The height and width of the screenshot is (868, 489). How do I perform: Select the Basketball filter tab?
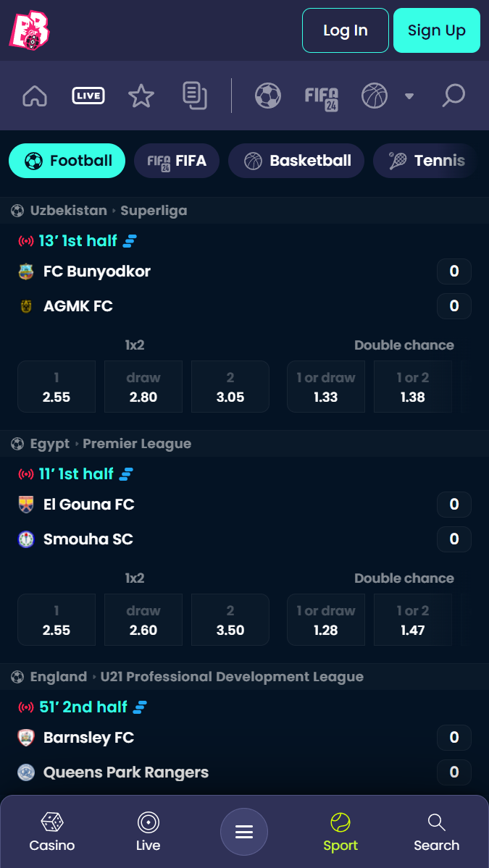tap(296, 161)
